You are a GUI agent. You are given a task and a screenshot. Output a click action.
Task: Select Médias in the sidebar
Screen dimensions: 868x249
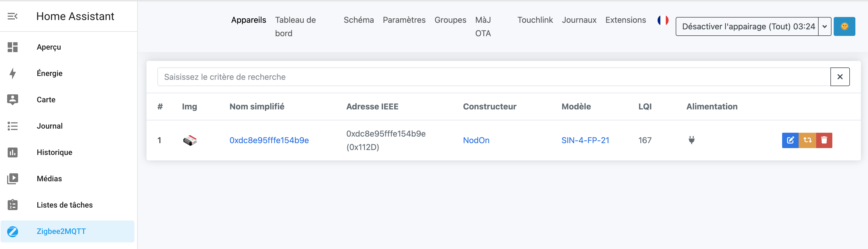(x=49, y=179)
